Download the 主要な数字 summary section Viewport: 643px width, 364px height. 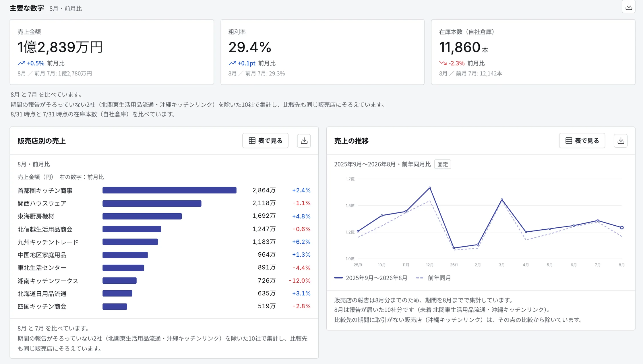(628, 7)
